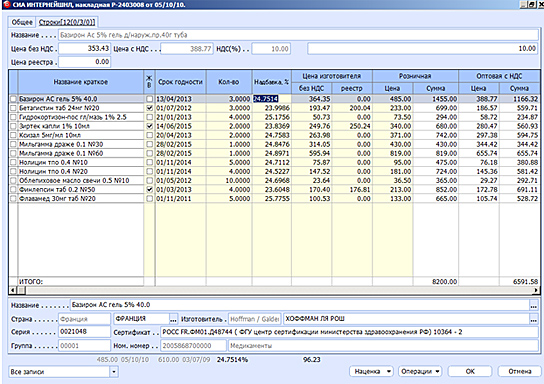
Task: Click the ХОФФМАН ЛЯ РОШ manufacturer field
Action: (406, 319)
